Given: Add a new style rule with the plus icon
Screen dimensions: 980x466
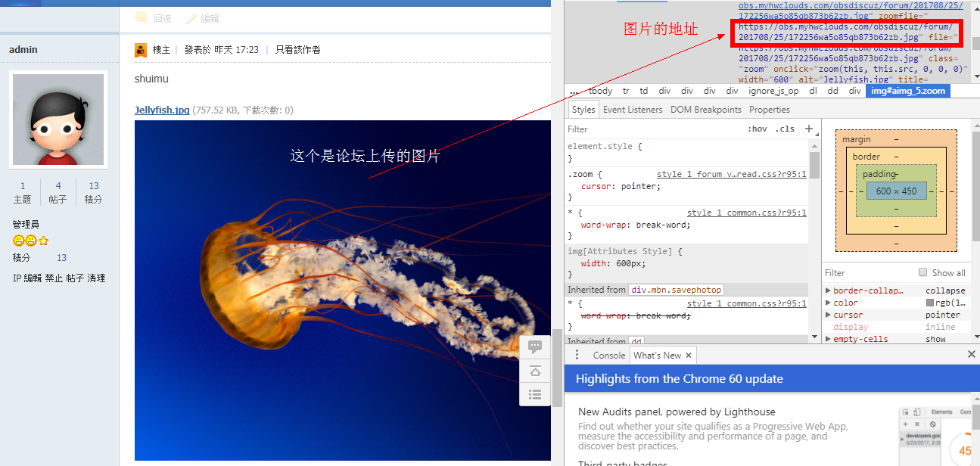Looking at the screenshot, I should [809, 129].
